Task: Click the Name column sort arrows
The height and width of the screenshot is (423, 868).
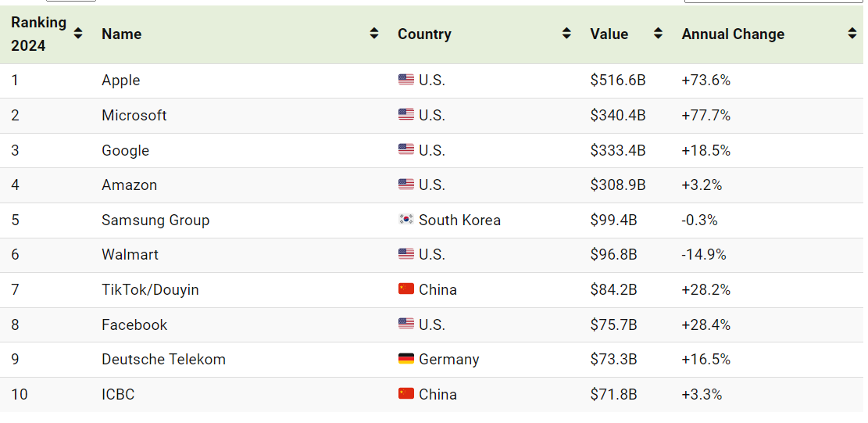Action: coord(374,34)
